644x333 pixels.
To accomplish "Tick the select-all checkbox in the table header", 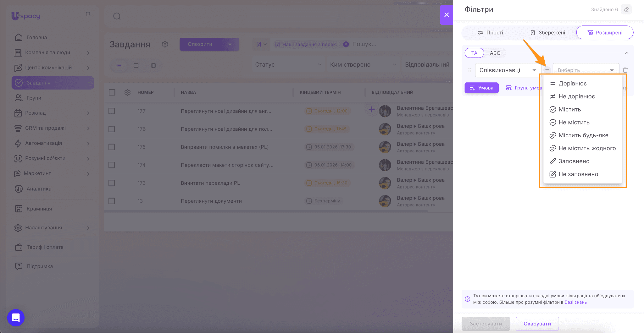I will coord(112,92).
